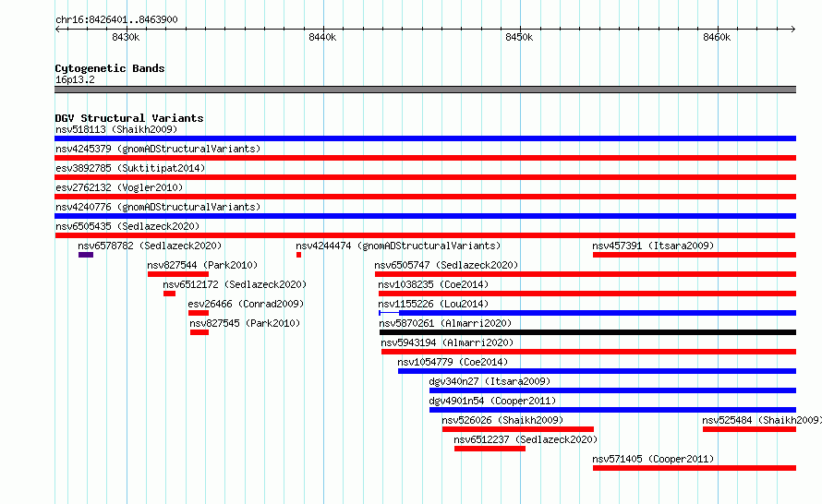Click the tiny red nsv4244474 variant marker

tap(299, 255)
